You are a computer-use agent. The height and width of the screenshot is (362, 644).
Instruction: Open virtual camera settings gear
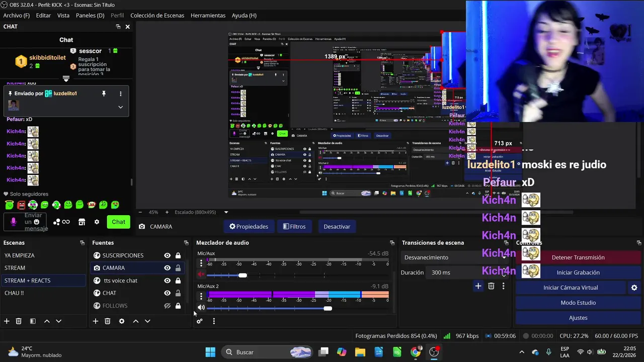tap(634, 288)
